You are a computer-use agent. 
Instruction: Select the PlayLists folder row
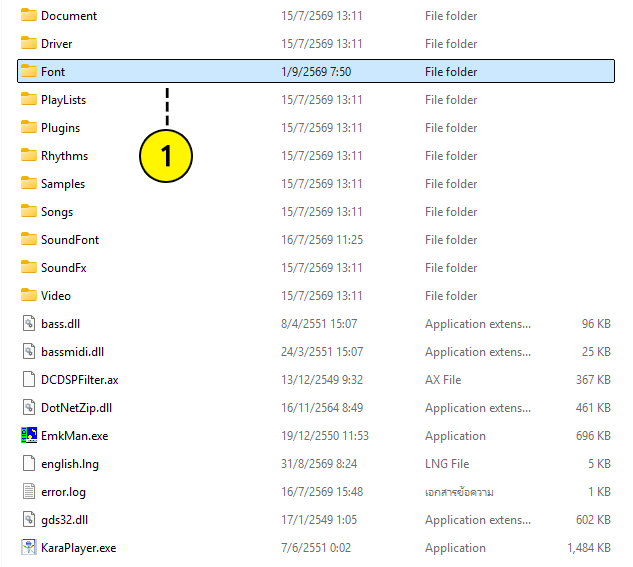[x=316, y=99]
